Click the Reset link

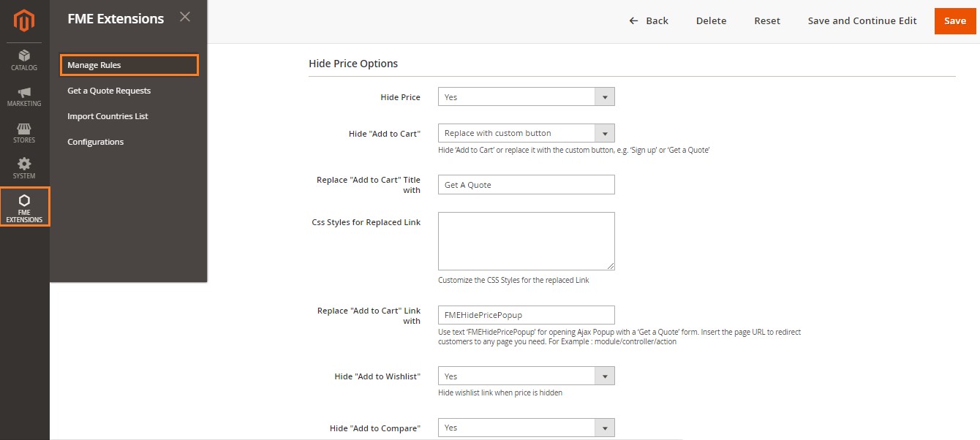(x=766, y=20)
